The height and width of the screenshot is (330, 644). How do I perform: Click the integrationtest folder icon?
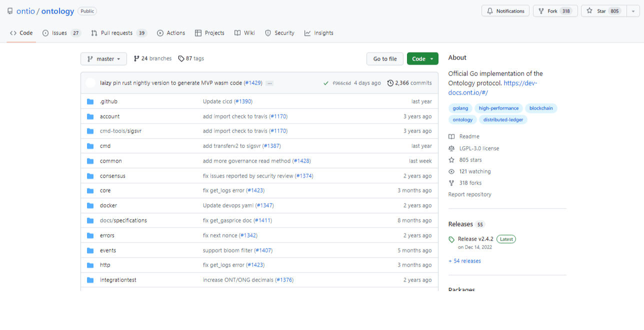point(90,280)
